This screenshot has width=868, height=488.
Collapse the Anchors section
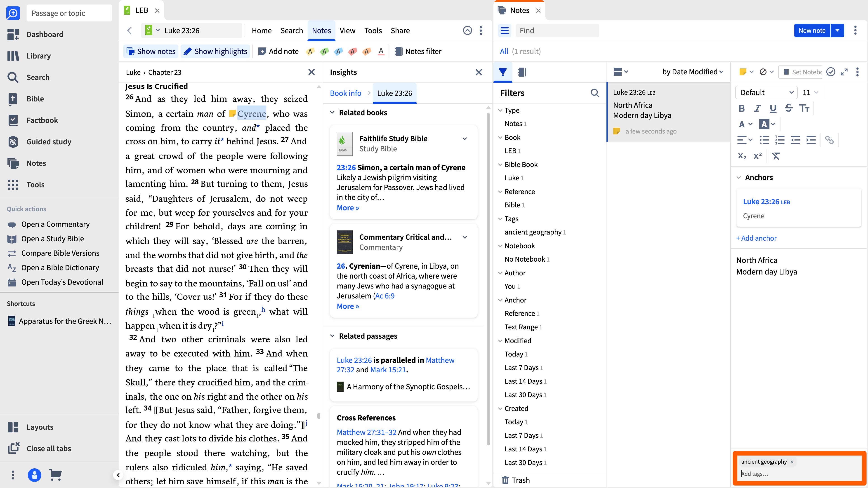click(x=739, y=178)
